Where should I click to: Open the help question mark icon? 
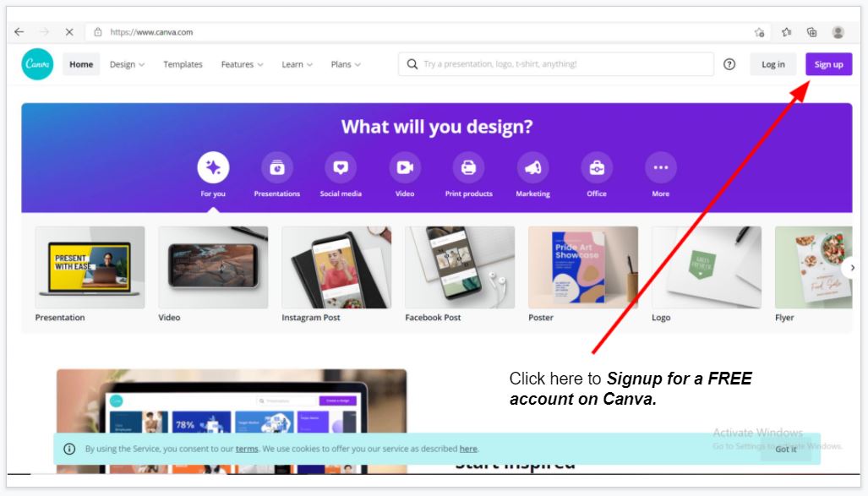pyautogui.click(x=729, y=64)
